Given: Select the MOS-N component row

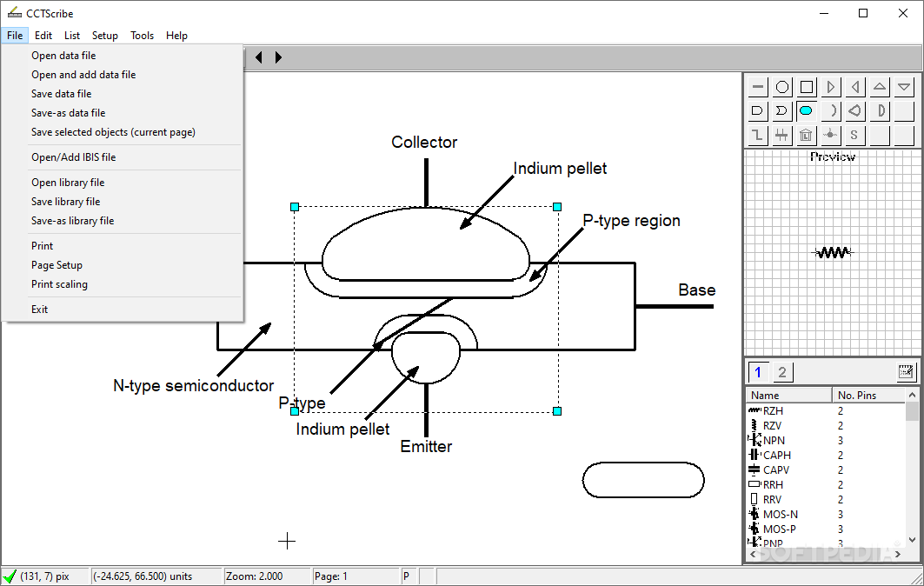Looking at the screenshot, I should 826,514.
